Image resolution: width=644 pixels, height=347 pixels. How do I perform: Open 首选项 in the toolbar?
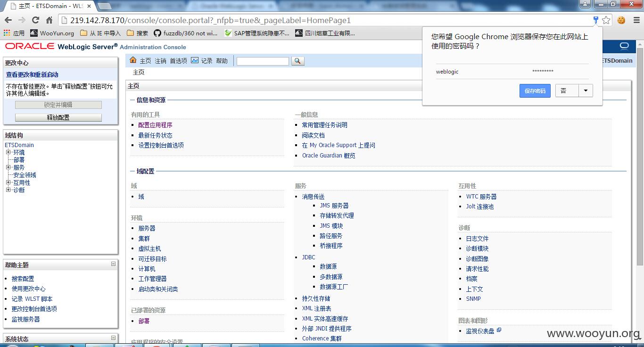(x=179, y=61)
